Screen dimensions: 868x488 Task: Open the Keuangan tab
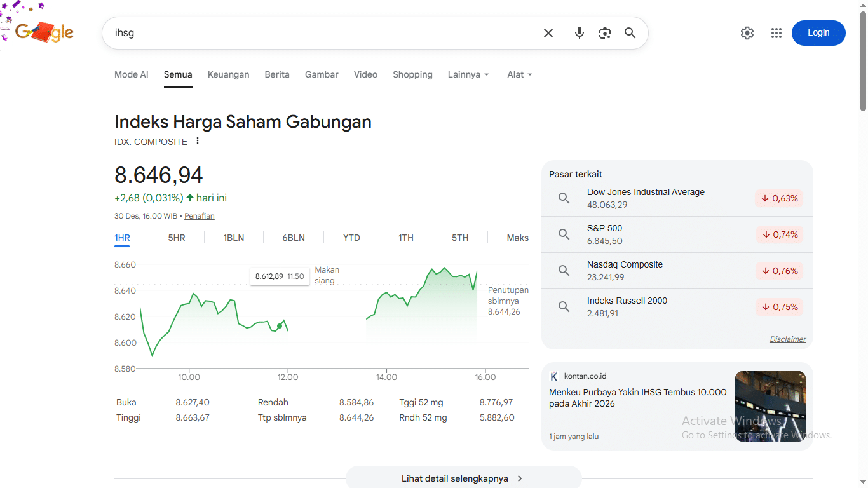[228, 74]
